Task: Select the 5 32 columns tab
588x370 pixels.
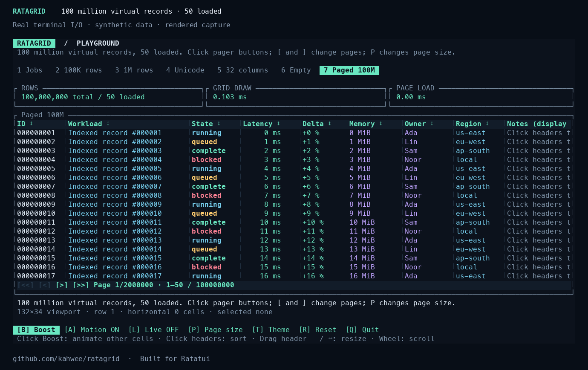Action: coord(243,70)
